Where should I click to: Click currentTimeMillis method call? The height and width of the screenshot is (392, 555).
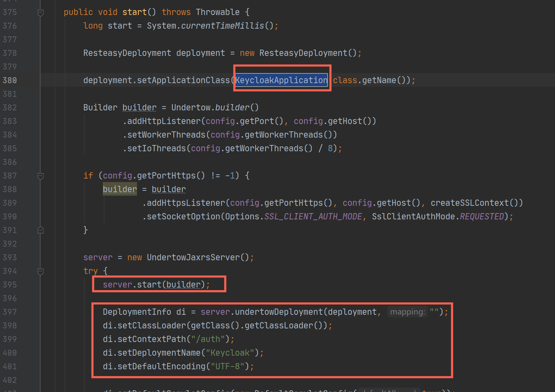tap(223, 26)
